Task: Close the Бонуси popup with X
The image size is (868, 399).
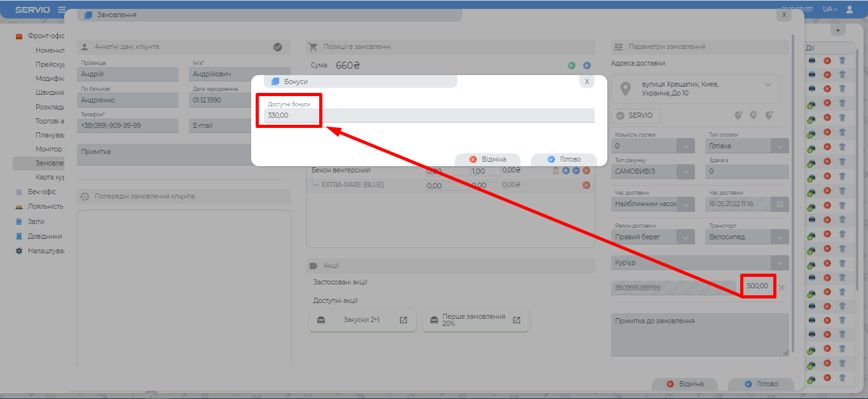Action: (586, 81)
